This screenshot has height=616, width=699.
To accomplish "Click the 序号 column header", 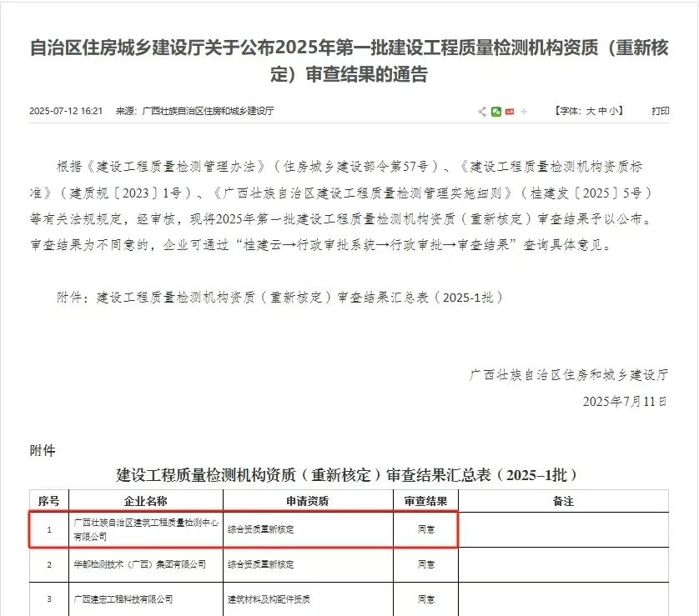I will pos(49,501).
